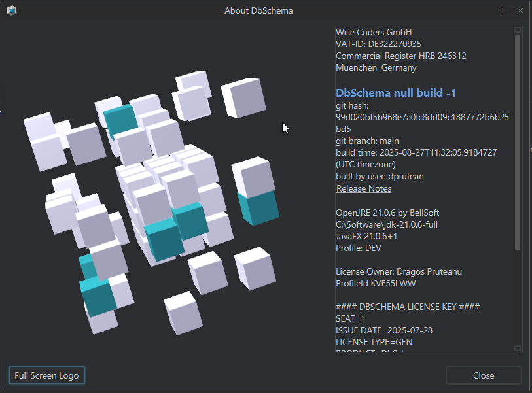Open the Release Notes link
This screenshot has width=532, height=393.
click(364, 188)
